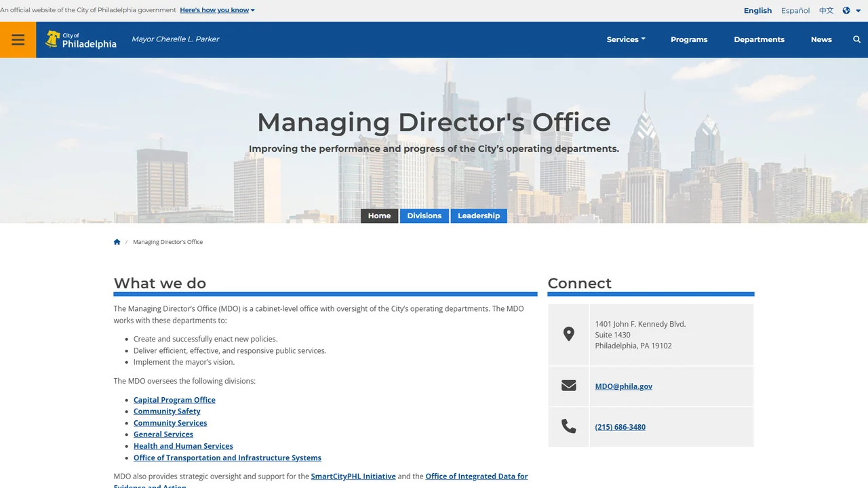
Task: Click the Mayor Cherelle L. Parker text
Action: [175, 39]
